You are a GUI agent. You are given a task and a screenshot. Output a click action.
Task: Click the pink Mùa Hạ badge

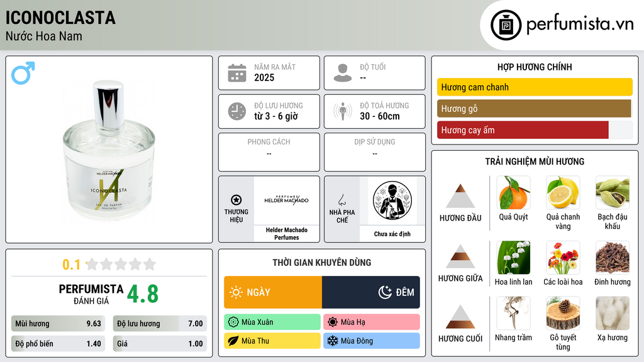point(372,322)
